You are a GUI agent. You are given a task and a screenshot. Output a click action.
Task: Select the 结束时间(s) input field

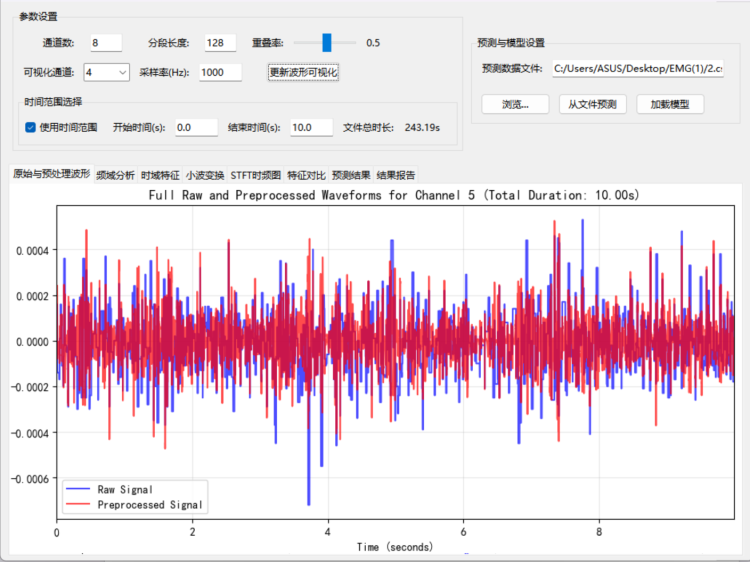[311, 128]
